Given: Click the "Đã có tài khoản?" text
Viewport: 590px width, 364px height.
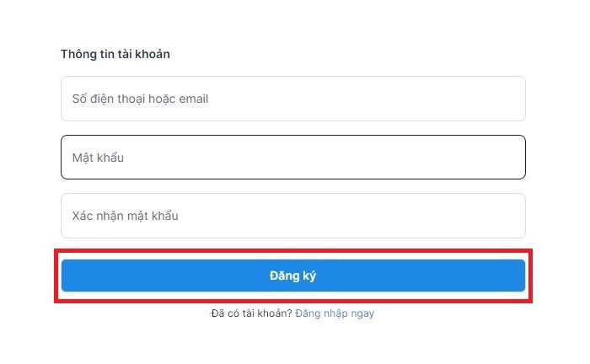Looking at the screenshot, I should (x=251, y=313).
